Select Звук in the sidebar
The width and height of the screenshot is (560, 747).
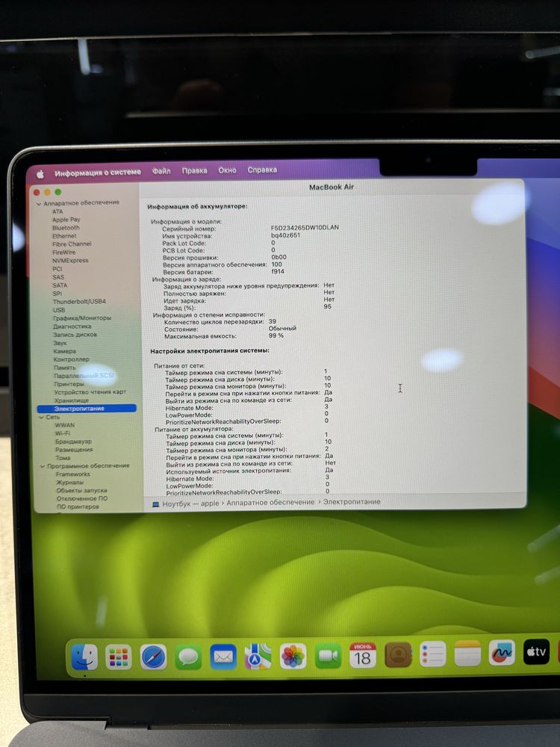60,343
